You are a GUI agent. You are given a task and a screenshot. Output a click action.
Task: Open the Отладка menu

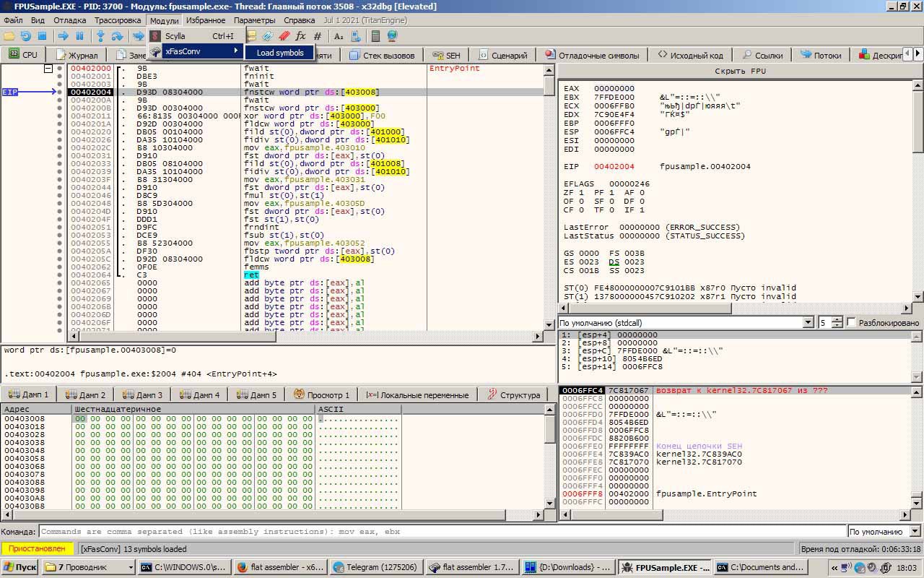pos(69,20)
